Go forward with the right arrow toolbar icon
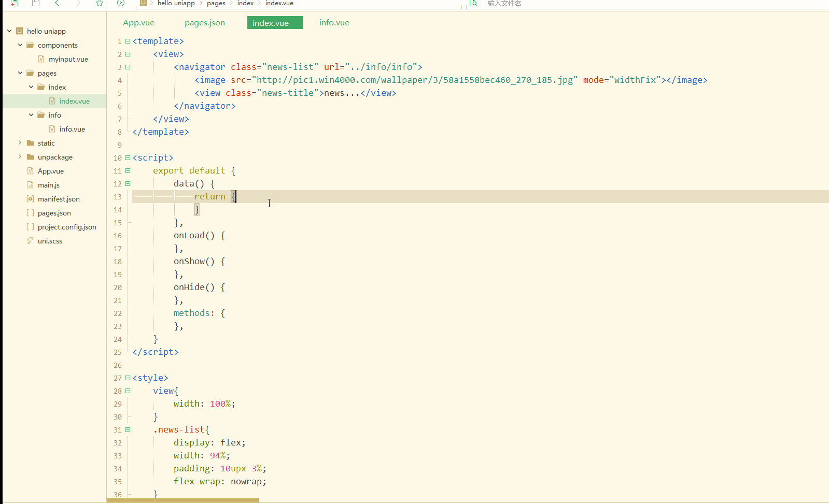This screenshot has width=829, height=504. coord(78,3)
